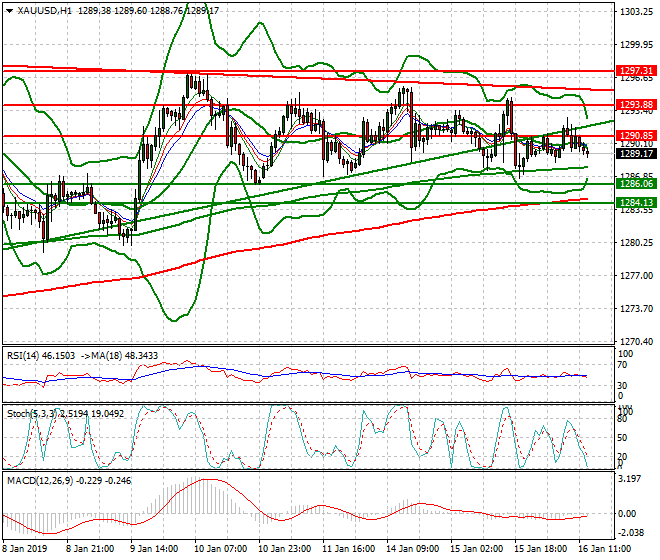
Task: Click the XAUUSD,H1 chart title text
Action: (44, 11)
